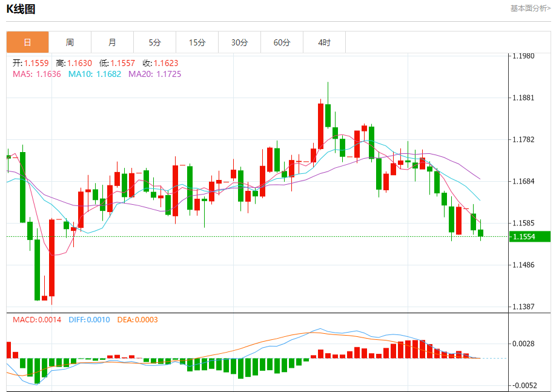Click the last green candlestick on the chart
Screen dimensions: 556x392
[480, 233]
